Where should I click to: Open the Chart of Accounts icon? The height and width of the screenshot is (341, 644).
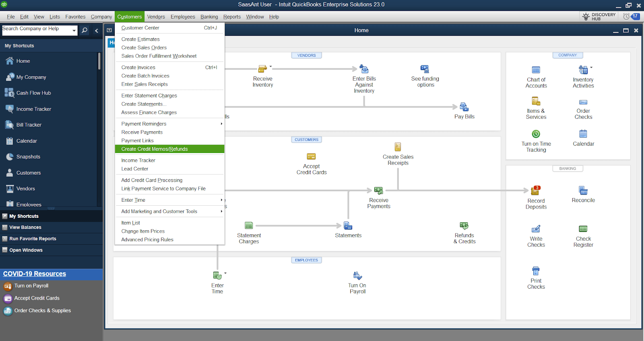click(536, 70)
